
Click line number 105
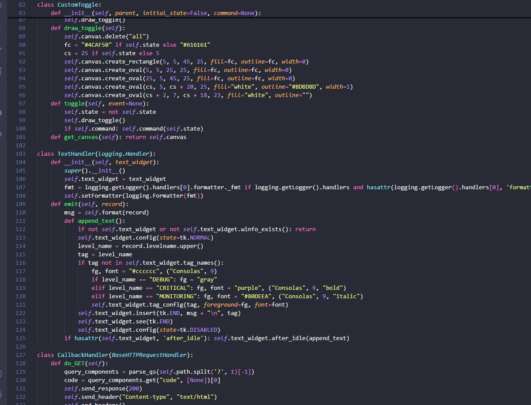(21, 171)
